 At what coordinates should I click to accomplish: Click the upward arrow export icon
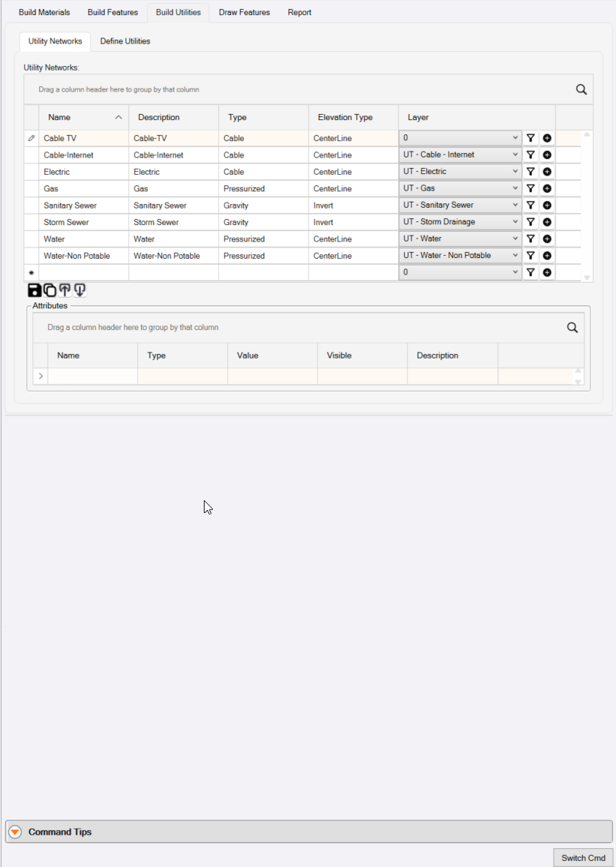coord(64,289)
